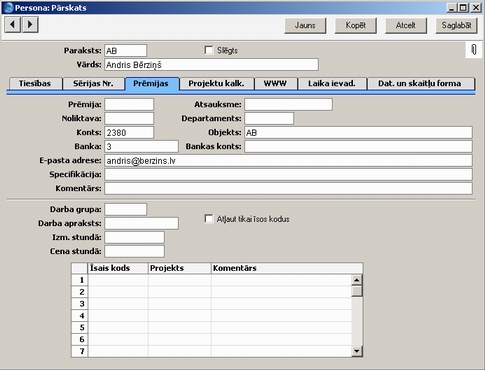The width and height of the screenshot is (485, 370).
Task: Tick the Slēgts checkbox
Action: [209, 50]
